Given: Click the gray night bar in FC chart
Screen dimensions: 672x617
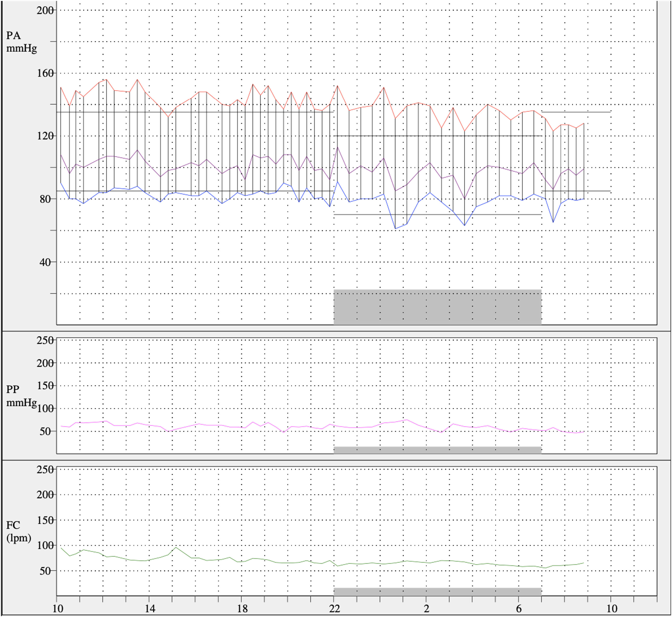Looking at the screenshot, I should [x=437, y=592].
